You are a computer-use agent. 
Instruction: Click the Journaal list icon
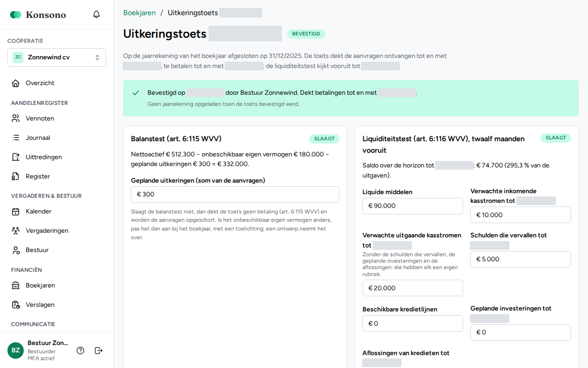[x=16, y=138]
